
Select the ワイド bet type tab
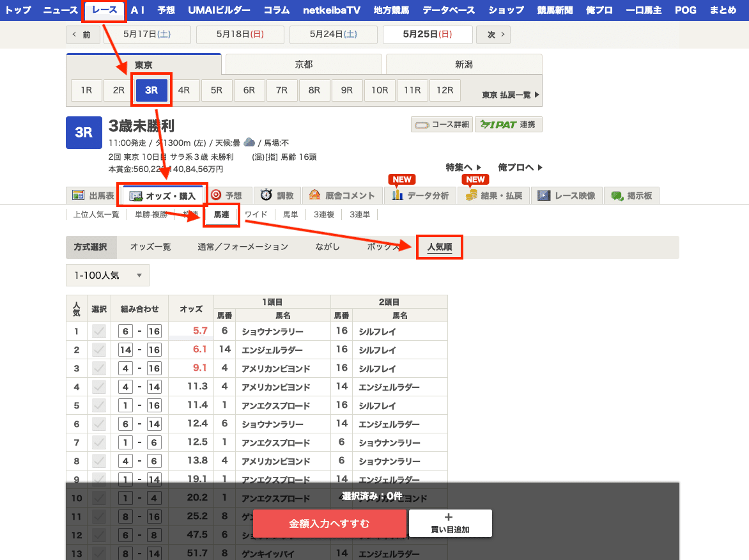(256, 215)
